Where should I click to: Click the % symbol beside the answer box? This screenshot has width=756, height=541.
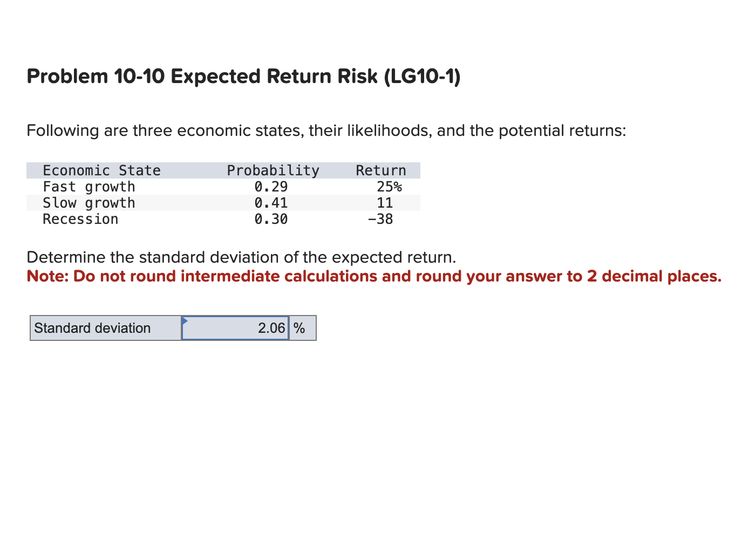pos(301,327)
